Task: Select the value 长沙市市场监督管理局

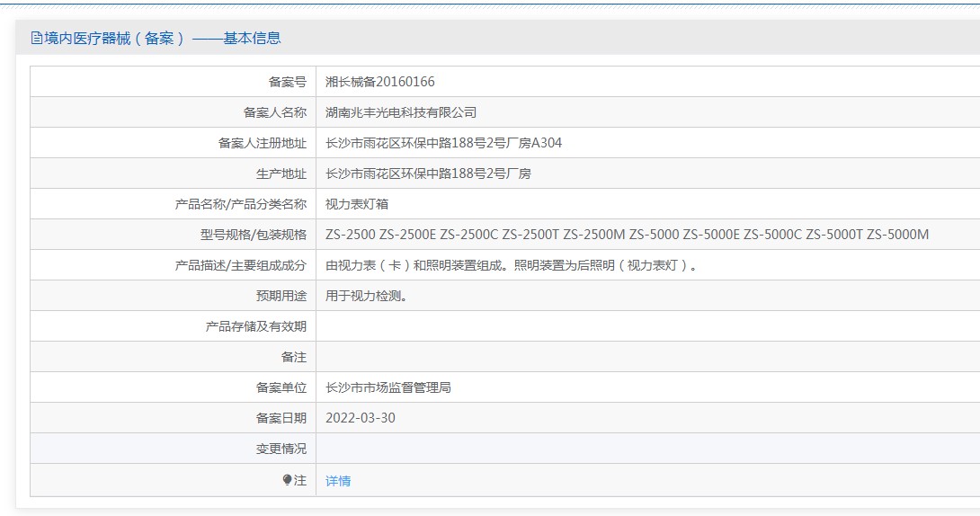Action: (388, 388)
